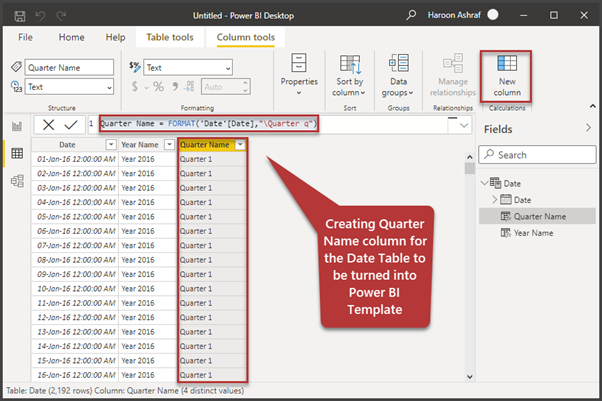The width and height of the screenshot is (602, 401).
Task: Switch to Data view icon
Action: 17,153
